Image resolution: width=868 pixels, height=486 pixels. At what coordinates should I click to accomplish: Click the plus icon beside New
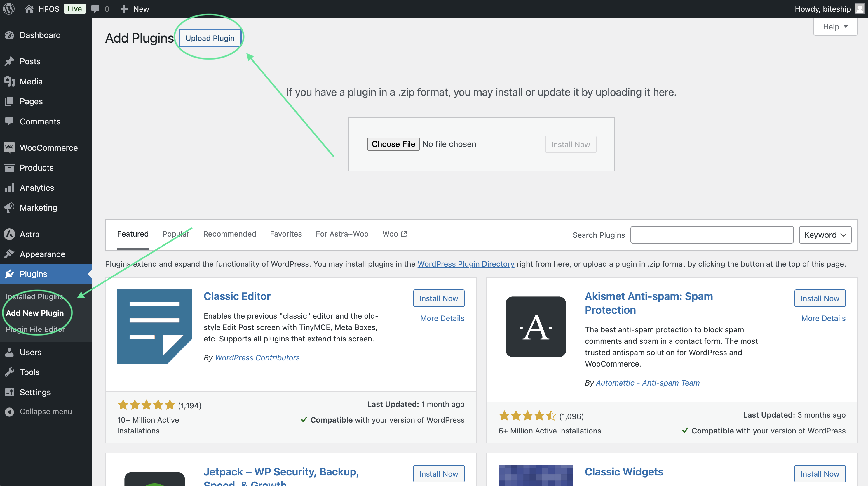pyautogui.click(x=124, y=9)
